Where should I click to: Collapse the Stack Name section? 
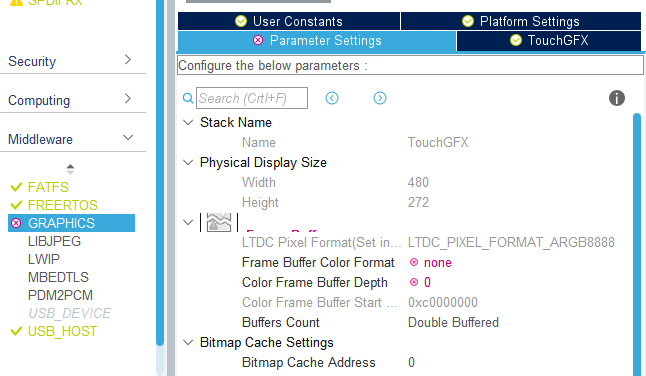[x=188, y=122]
